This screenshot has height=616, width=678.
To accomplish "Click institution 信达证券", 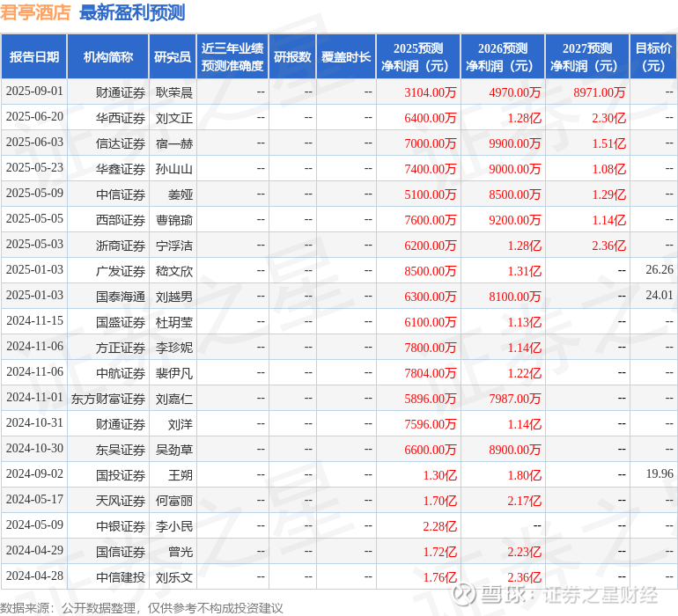I will tap(121, 143).
